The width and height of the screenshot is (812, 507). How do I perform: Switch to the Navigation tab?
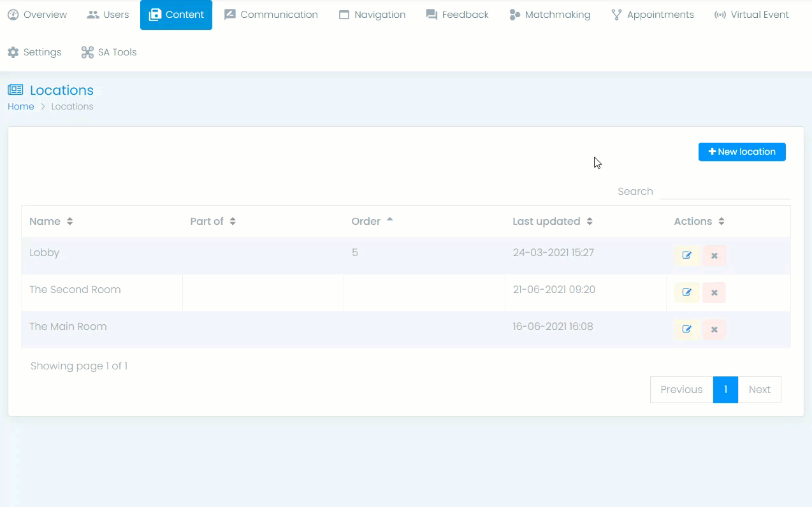click(x=372, y=15)
